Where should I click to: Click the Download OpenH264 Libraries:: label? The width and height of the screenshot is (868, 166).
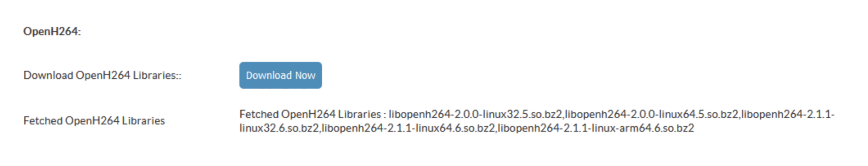(102, 75)
